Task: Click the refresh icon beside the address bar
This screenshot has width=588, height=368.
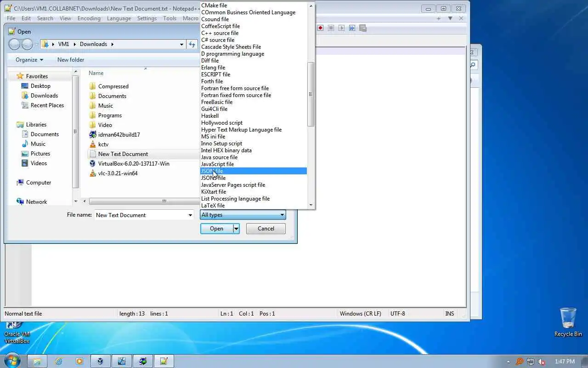Action: click(x=192, y=44)
